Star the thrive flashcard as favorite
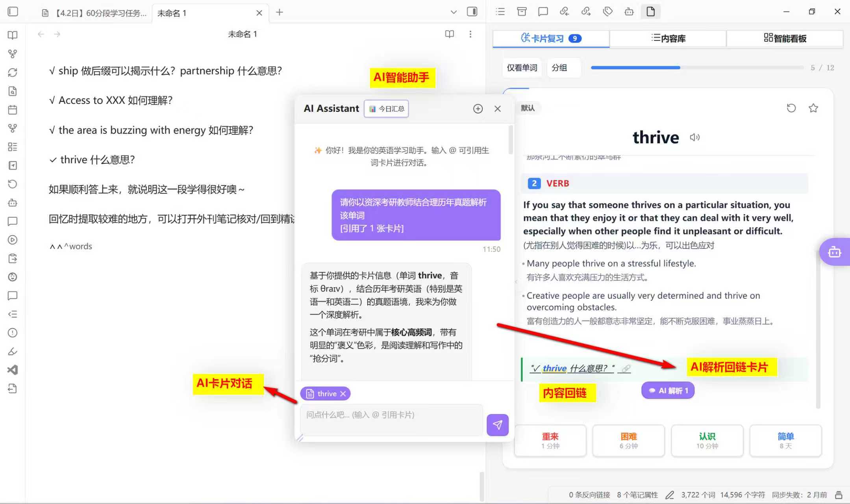Image resolution: width=850 pixels, height=504 pixels. [813, 108]
